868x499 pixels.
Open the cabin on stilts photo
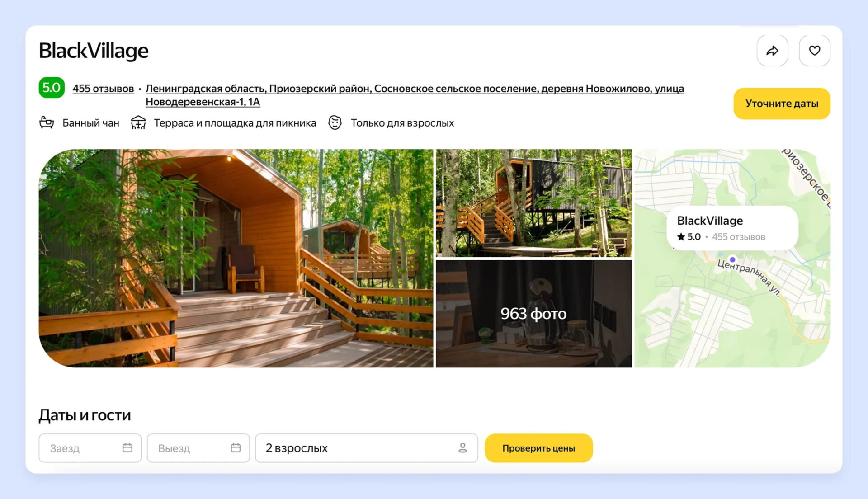tap(533, 203)
